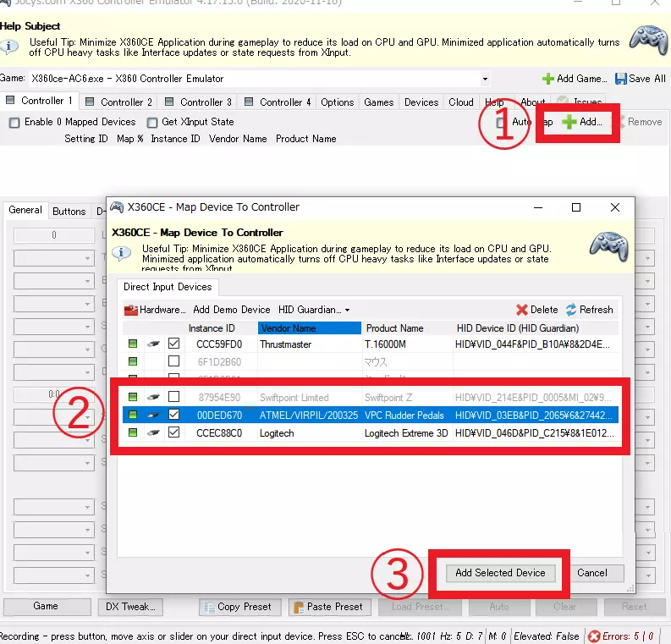This screenshot has height=644, width=671.
Task: Click device type icon on Swiftpoint Z row
Action: click(153, 397)
